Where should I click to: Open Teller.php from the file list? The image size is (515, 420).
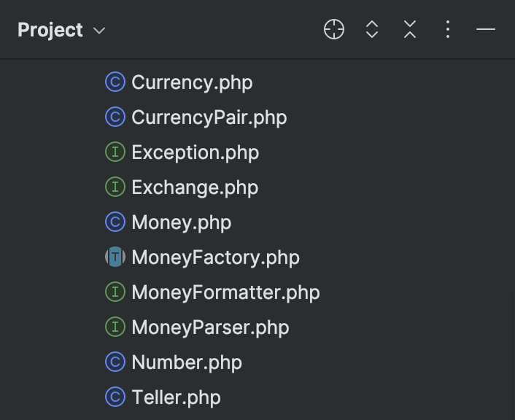coord(176,397)
